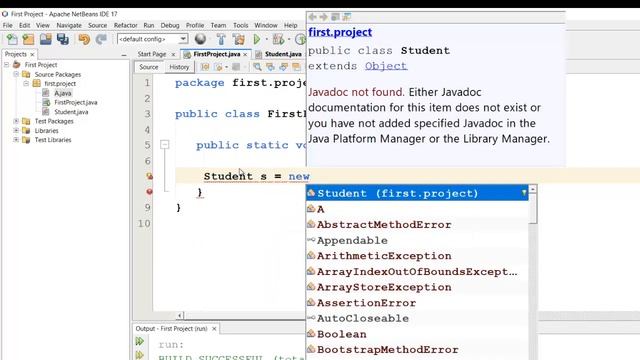Viewport: 640px width, 360px height.
Task: Click the Open Project toolbar icon
Action: (45, 39)
